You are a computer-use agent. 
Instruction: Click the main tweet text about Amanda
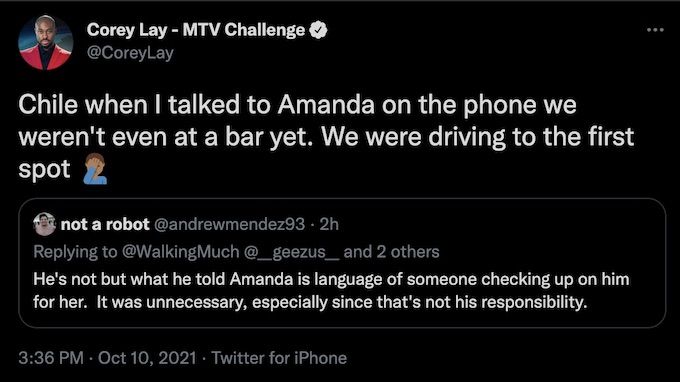pos(326,137)
